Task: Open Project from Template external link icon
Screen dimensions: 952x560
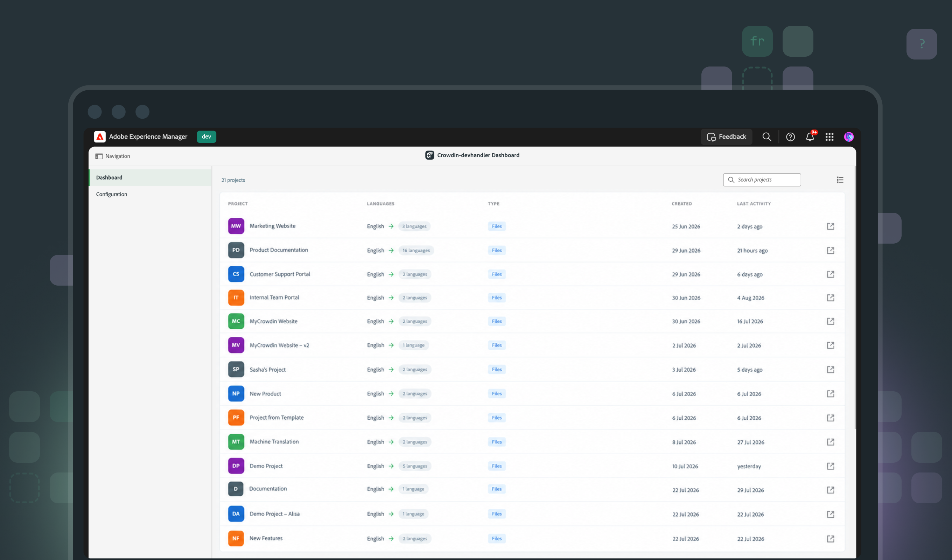Action: pos(830,418)
